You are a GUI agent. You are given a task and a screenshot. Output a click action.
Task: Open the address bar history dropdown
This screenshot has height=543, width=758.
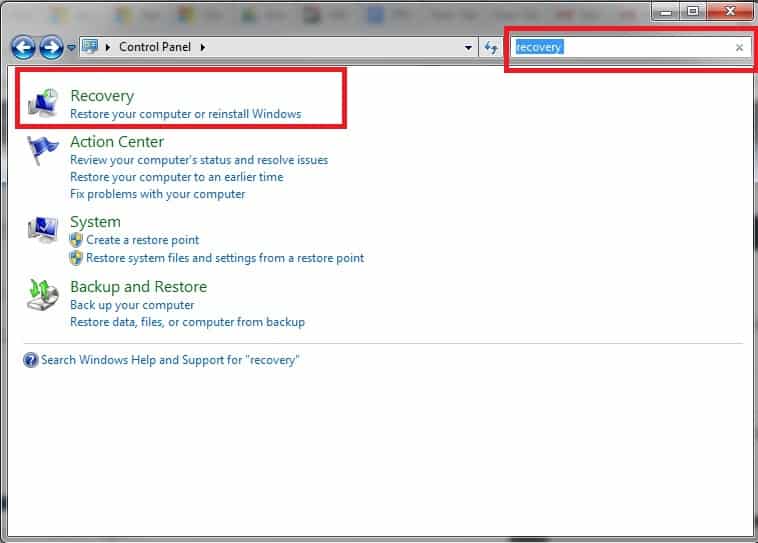[467, 47]
